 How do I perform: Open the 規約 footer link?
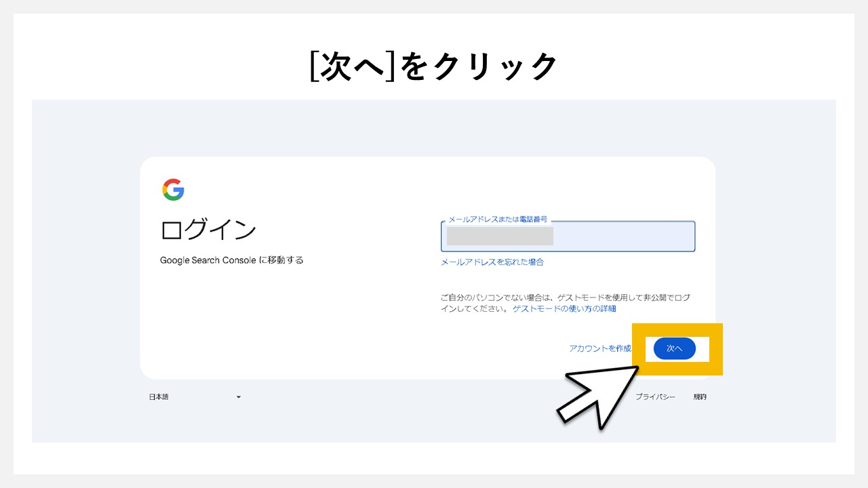coord(699,397)
